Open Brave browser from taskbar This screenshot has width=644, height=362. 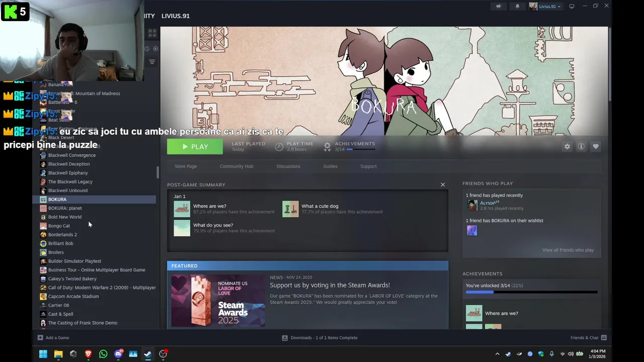88,354
